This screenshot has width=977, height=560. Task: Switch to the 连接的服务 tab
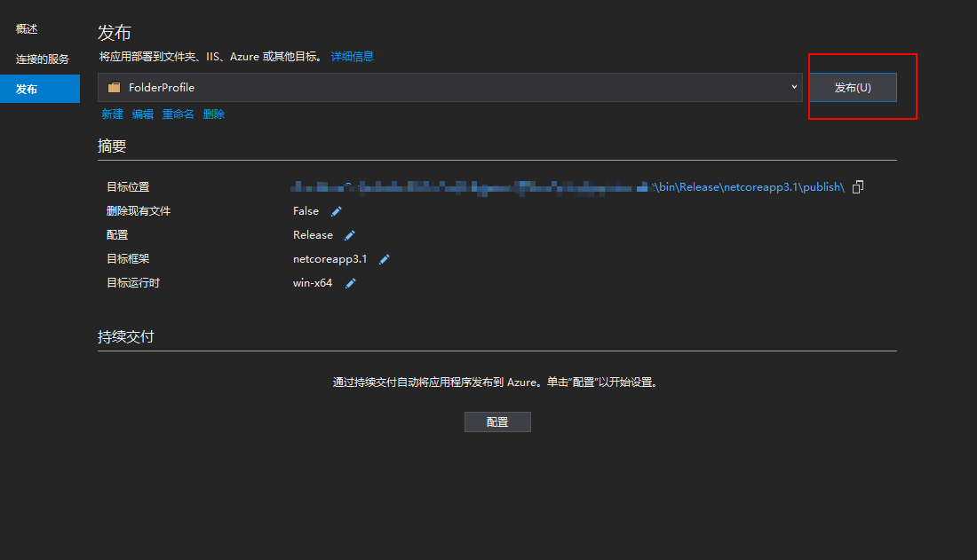click(43, 59)
